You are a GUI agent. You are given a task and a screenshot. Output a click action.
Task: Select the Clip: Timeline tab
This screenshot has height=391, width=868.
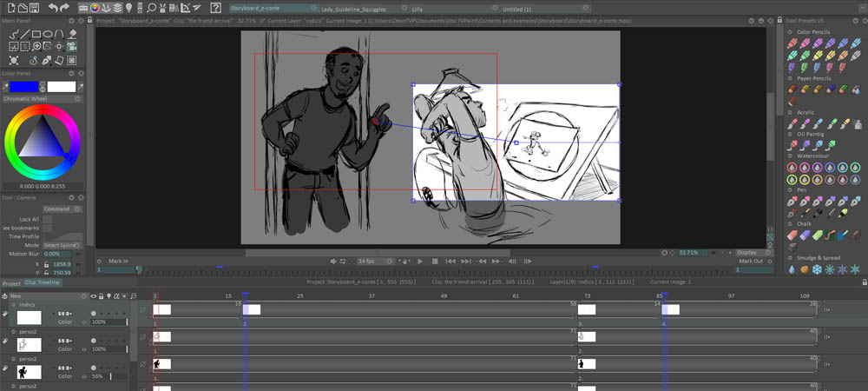43,282
